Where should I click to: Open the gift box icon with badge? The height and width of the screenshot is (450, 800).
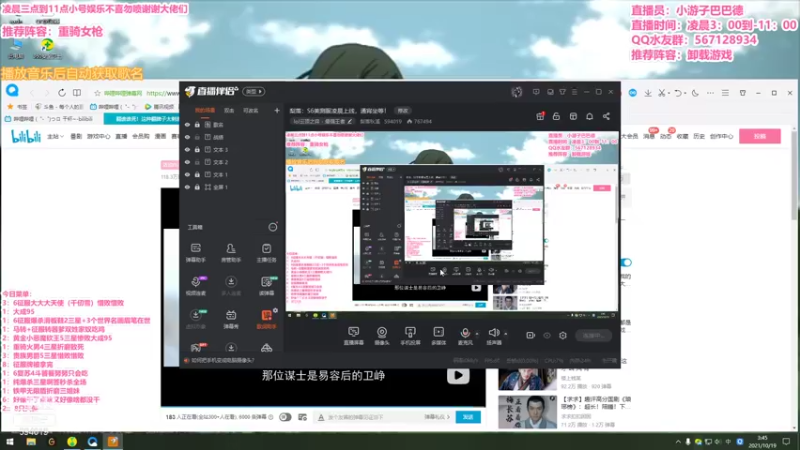click(x=540, y=116)
